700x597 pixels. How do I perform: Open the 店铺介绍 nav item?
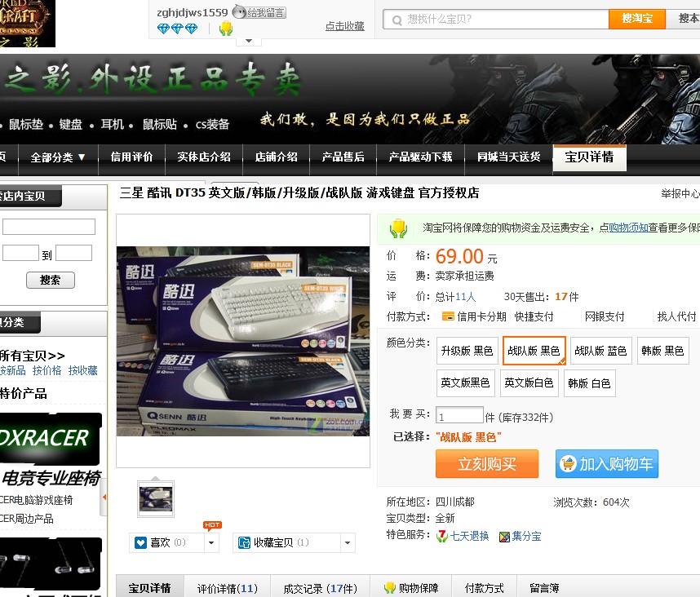click(x=276, y=157)
